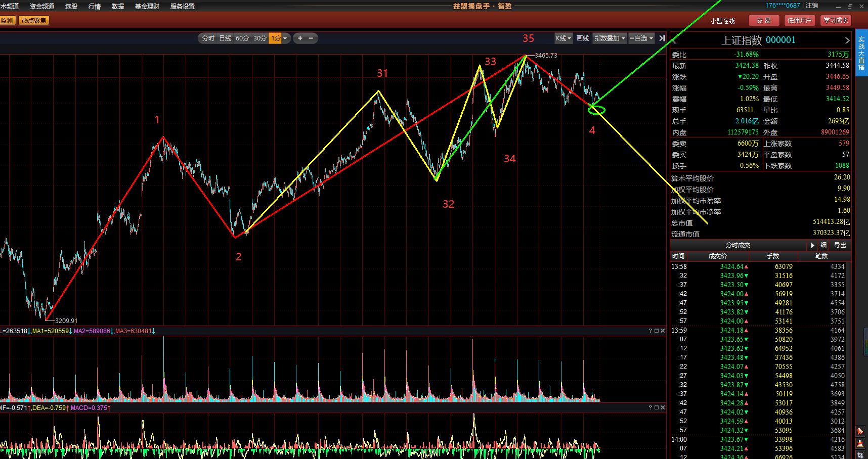The image size is (868, 459).
Task: Switch chart to 分时 period
Action: point(208,38)
